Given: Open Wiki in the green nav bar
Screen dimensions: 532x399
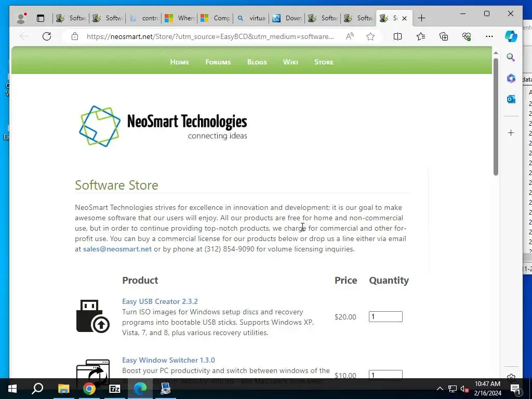Looking at the screenshot, I should [290, 62].
